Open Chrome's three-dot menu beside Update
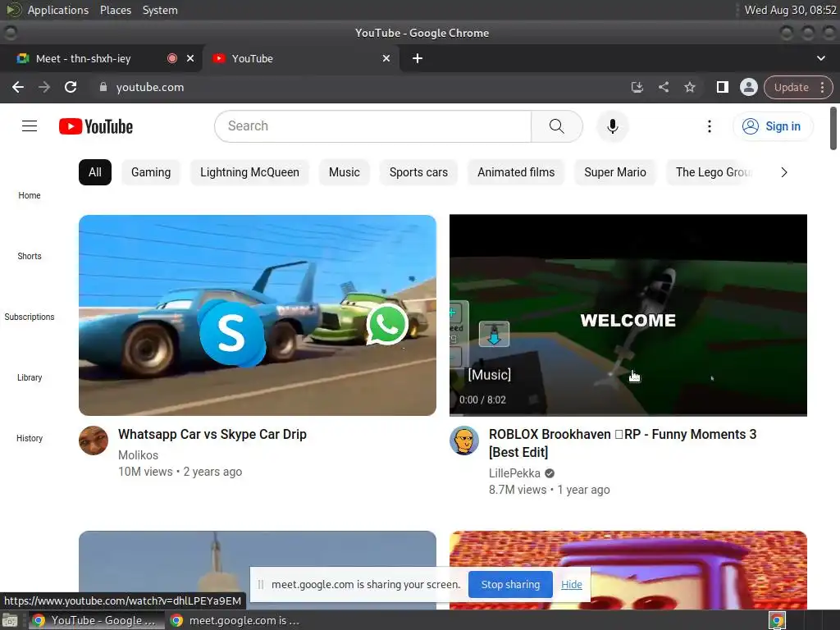Screen dimensions: 840x630 pos(822,87)
